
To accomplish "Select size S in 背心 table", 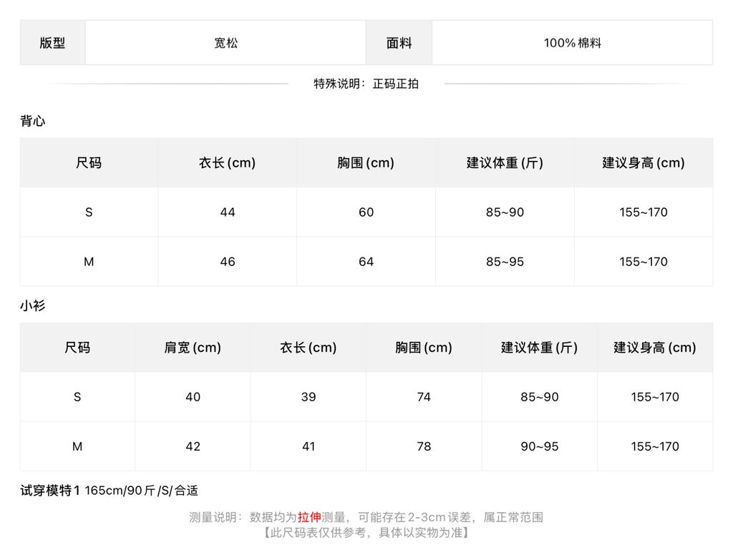I will tap(89, 212).
